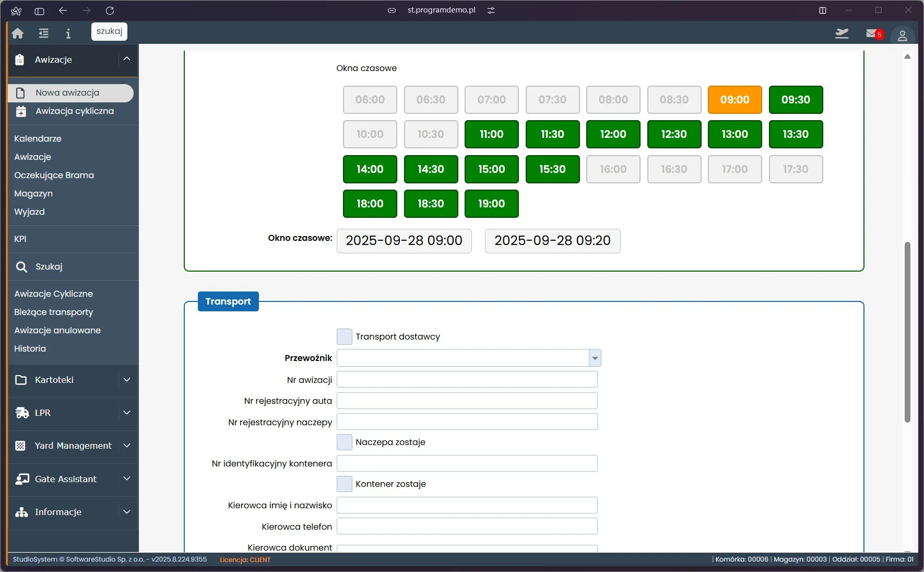Image resolution: width=924 pixels, height=572 pixels.
Task: Open the info icon in toolbar
Action: (x=68, y=33)
